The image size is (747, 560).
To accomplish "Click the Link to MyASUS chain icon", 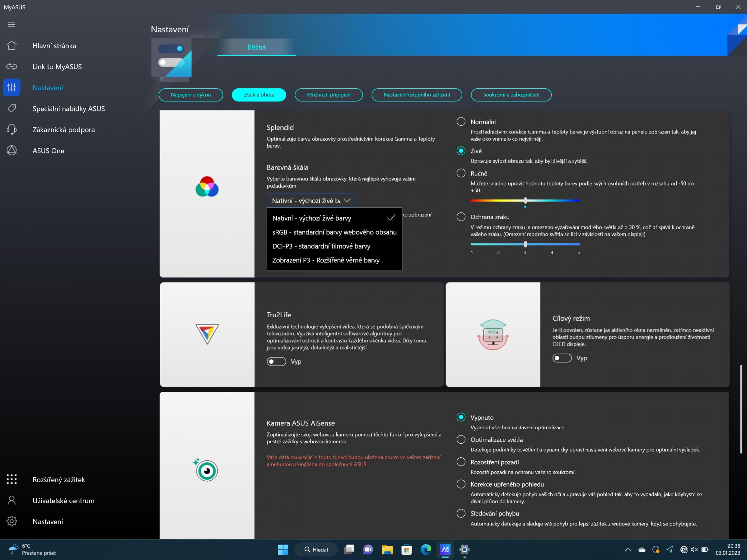I will (12, 67).
